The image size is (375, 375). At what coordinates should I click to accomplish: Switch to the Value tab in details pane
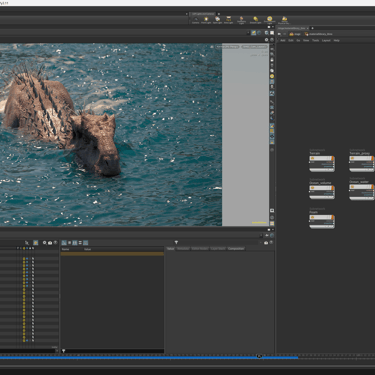click(170, 249)
